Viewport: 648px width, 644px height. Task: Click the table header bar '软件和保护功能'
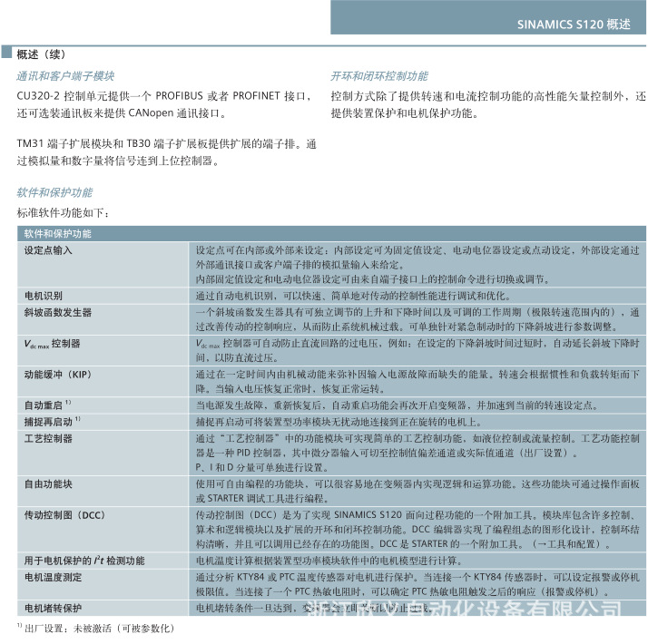click(x=331, y=234)
